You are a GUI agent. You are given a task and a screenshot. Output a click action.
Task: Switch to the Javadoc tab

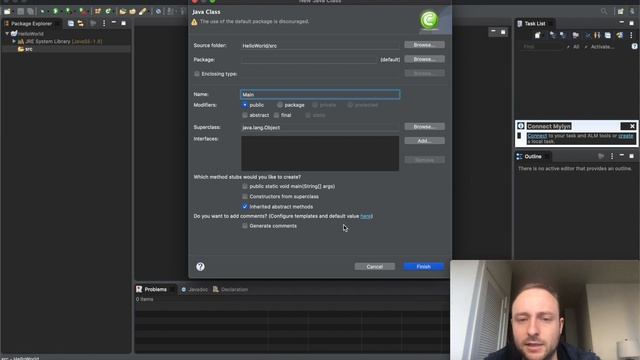point(194,289)
